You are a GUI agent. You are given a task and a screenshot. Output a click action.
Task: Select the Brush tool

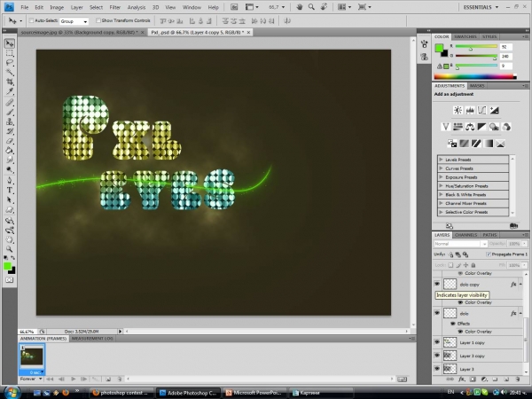pos(10,112)
